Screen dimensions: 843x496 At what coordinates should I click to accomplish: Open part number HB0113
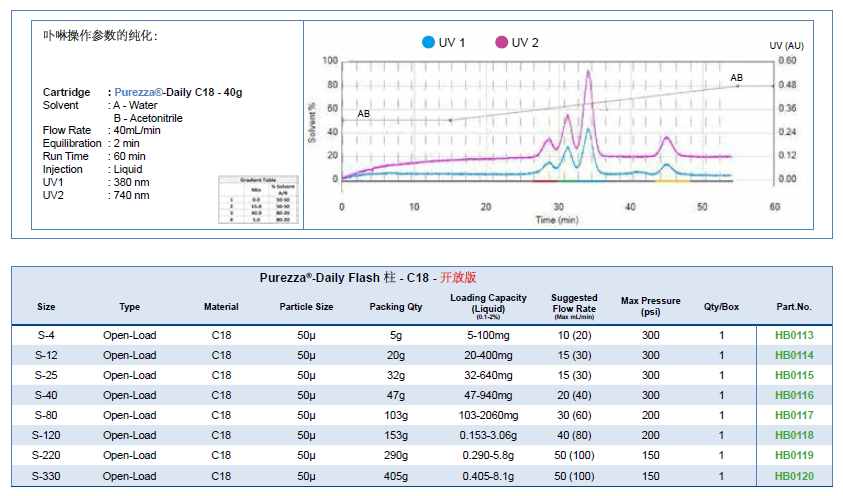tap(794, 335)
